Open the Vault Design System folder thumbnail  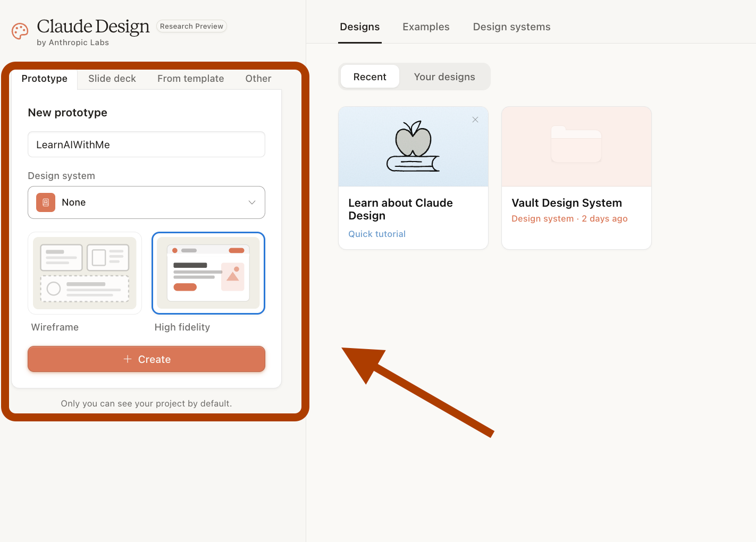click(576, 146)
